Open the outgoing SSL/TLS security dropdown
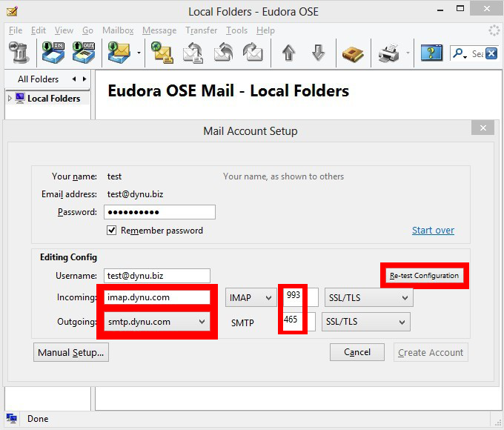504x430 pixels. coord(366,322)
